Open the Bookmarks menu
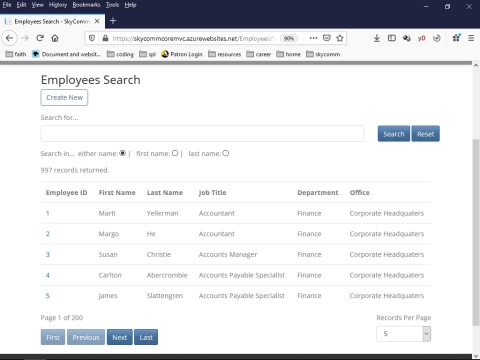Screen dimensions: 480x360 pyautogui.click(x=86, y=5)
